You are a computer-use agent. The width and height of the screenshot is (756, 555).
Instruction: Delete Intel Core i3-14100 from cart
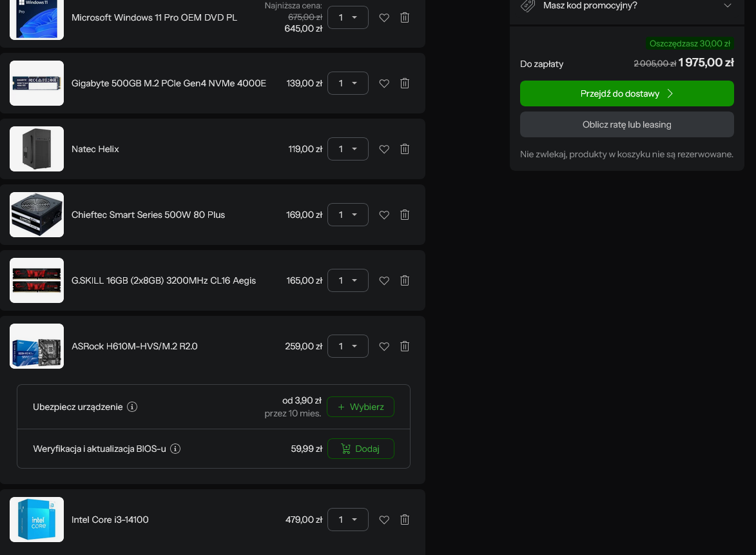click(405, 520)
